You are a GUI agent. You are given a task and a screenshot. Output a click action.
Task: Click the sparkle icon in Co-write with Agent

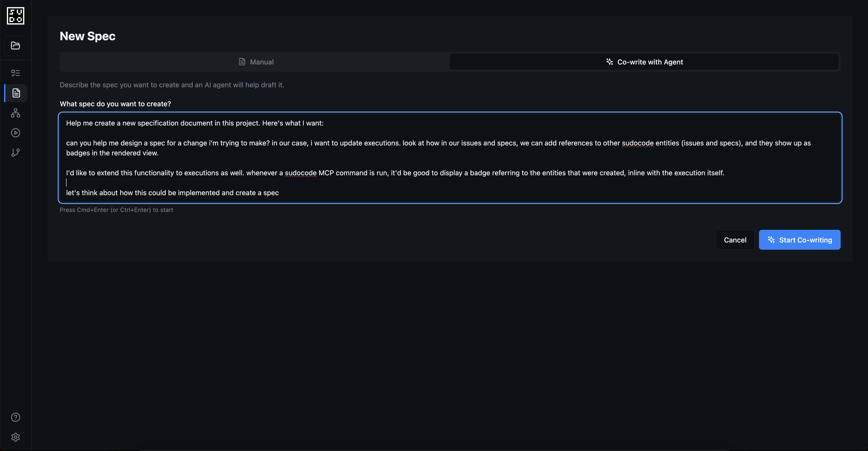(609, 61)
